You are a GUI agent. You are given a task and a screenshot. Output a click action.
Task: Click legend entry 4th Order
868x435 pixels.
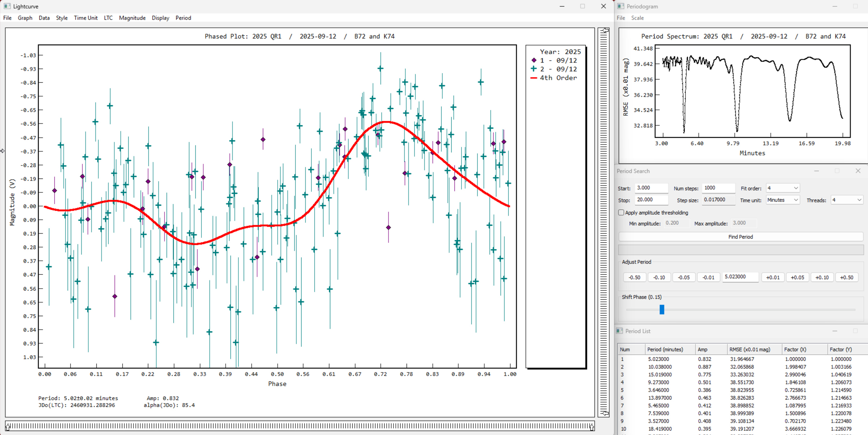pos(554,78)
